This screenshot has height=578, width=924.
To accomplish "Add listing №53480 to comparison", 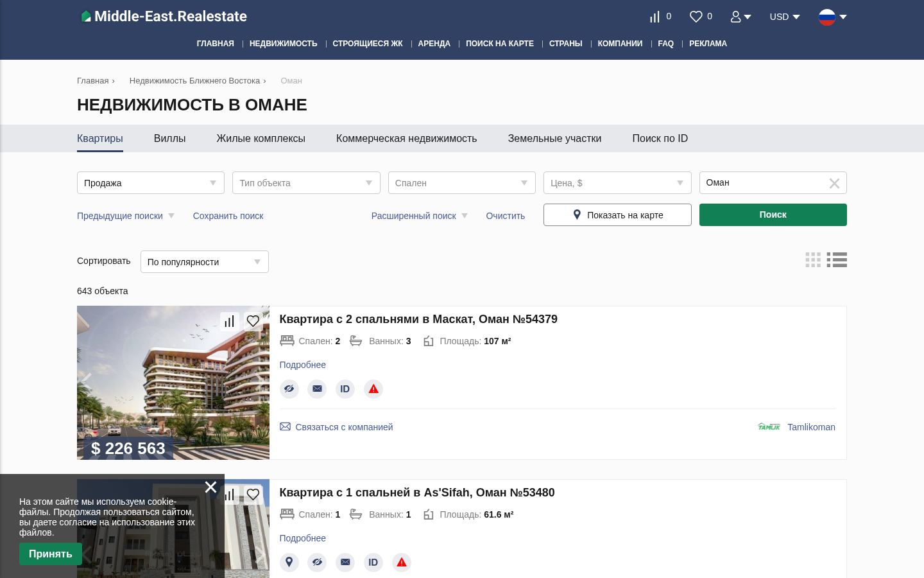I will coord(229,495).
